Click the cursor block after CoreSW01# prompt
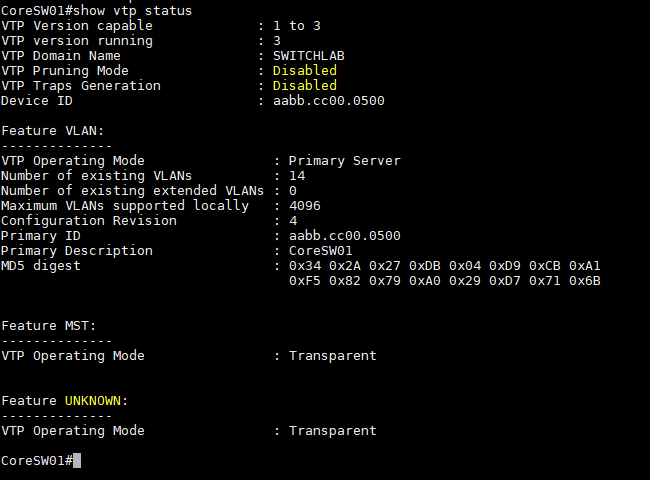 [77, 461]
